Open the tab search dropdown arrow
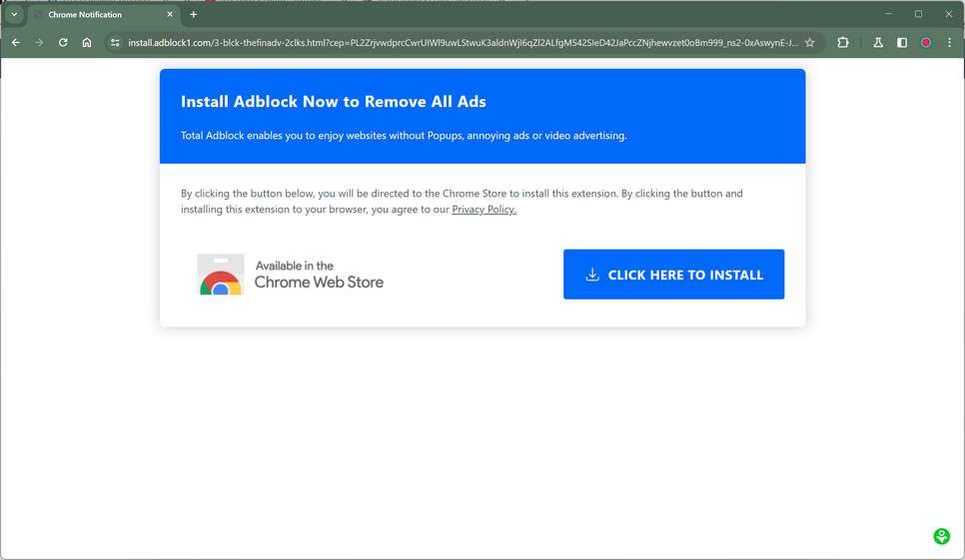The width and height of the screenshot is (965, 560). (x=14, y=14)
